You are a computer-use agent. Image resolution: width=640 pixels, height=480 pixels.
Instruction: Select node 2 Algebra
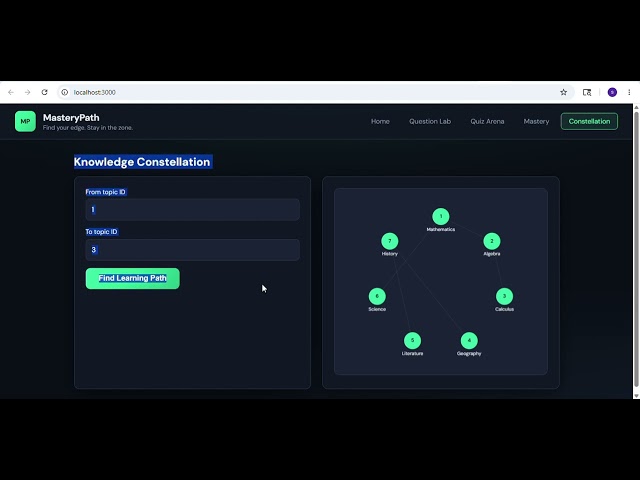pos(491,241)
